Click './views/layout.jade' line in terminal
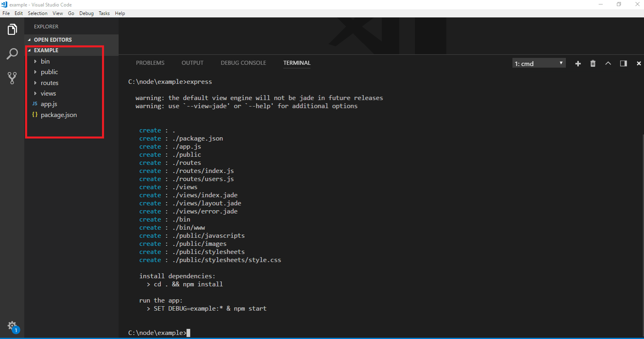The width and height of the screenshot is (644, 339). [207, 203]
